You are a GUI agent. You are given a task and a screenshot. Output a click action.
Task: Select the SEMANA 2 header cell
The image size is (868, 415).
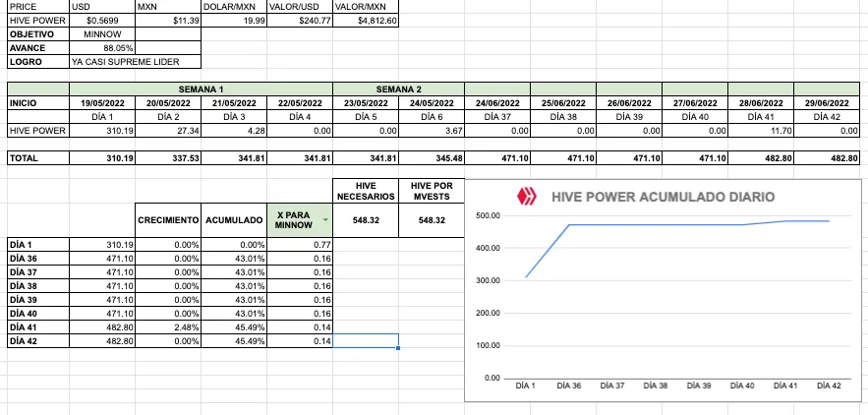tap(398, 89)
